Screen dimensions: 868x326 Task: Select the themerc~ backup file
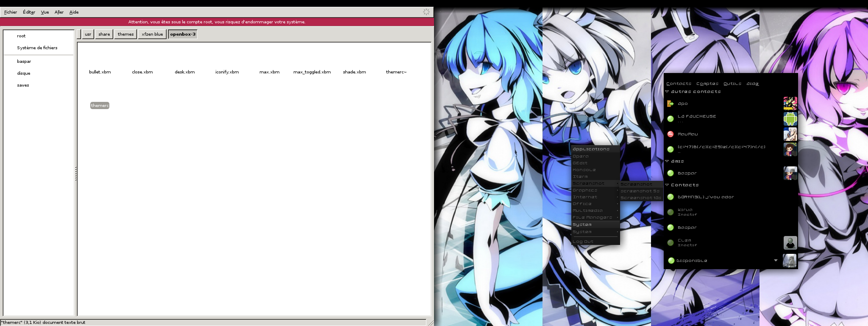[396, 72]
